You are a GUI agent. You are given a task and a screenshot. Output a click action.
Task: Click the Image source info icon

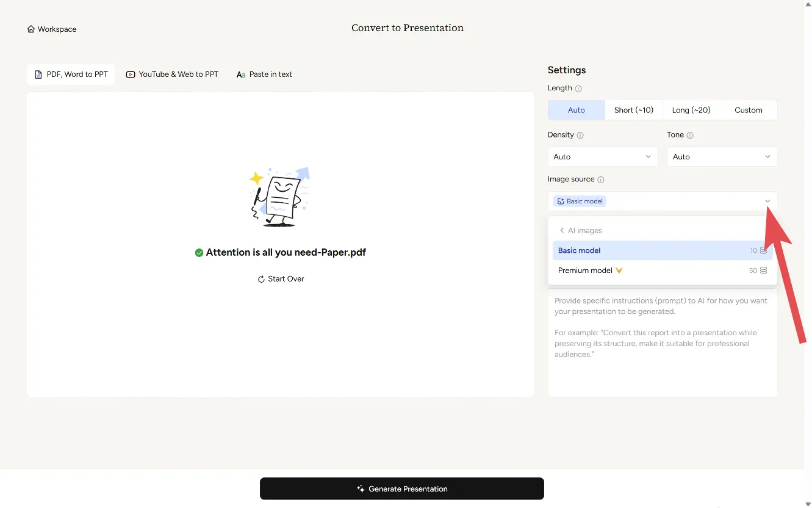pyautogui.click(x=601, y=180)
